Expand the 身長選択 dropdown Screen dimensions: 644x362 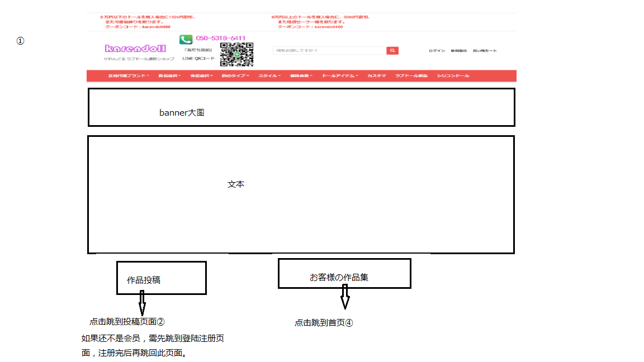(x=169, y=76)
